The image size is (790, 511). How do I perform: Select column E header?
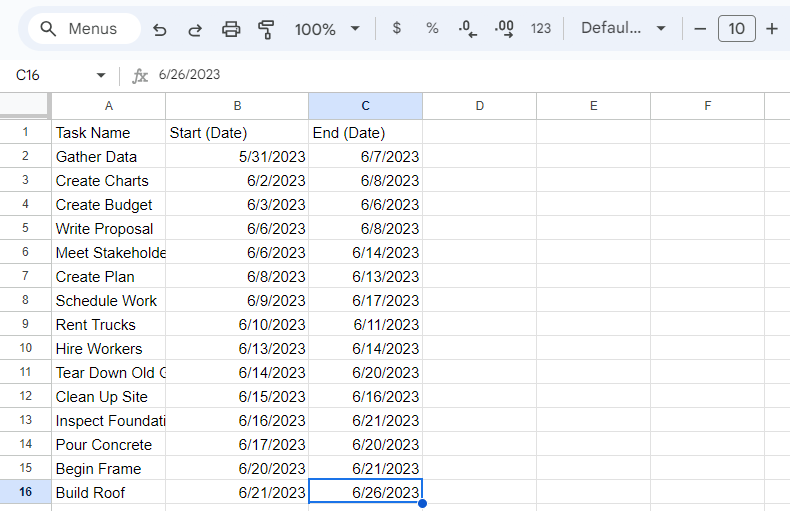pyautogui.click(x=594, y=106)
